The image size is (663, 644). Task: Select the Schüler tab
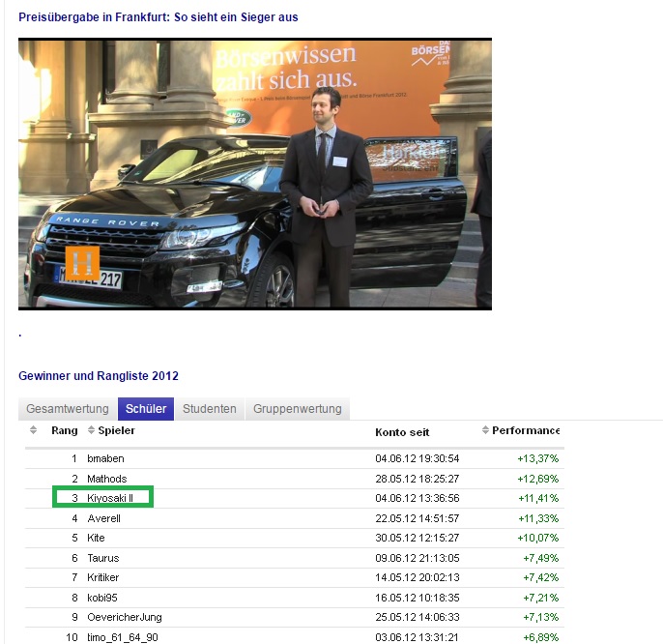click(146, 409)
